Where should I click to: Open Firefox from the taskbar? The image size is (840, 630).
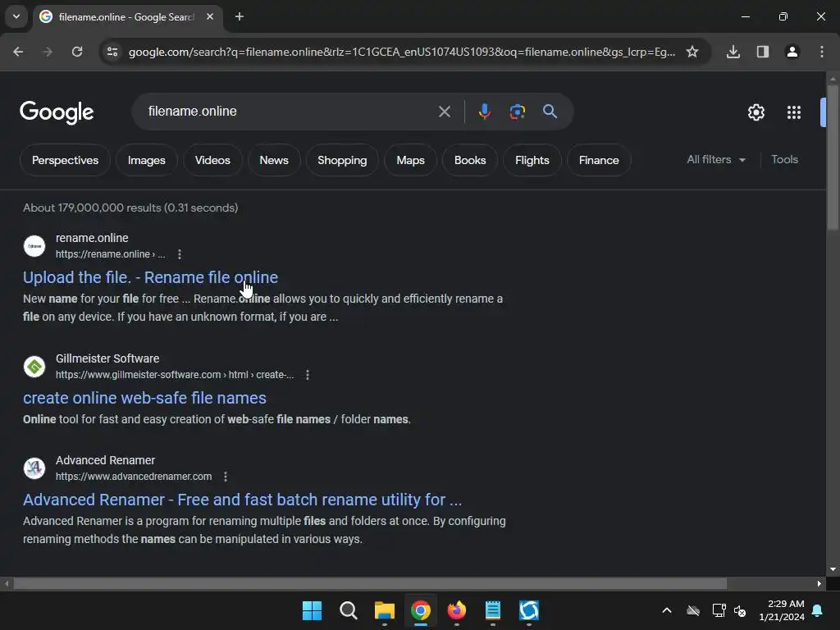tap(456, 610)
